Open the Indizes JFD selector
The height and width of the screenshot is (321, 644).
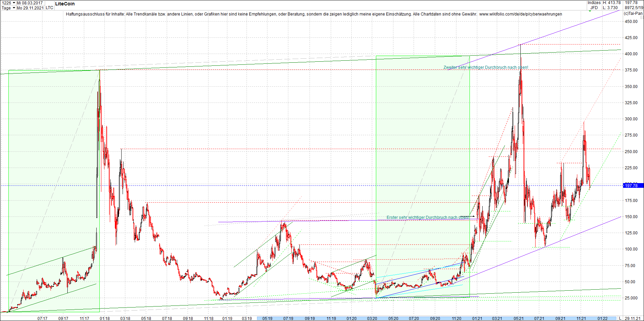point(594,5)
